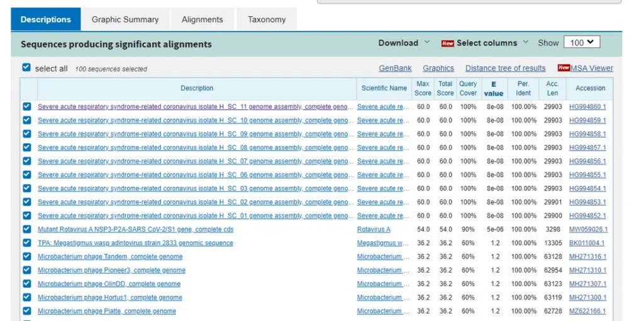Open the H_SC_11 genome assembly description
The width and height of the screenshot is (644, 321).
[x=196, y=107]
